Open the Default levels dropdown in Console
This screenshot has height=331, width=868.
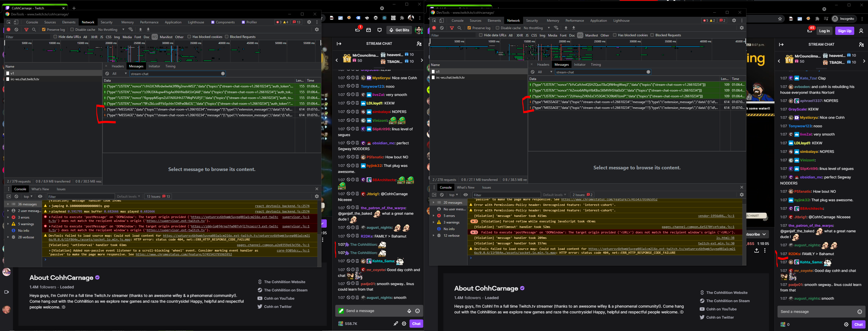coord(128,196)
